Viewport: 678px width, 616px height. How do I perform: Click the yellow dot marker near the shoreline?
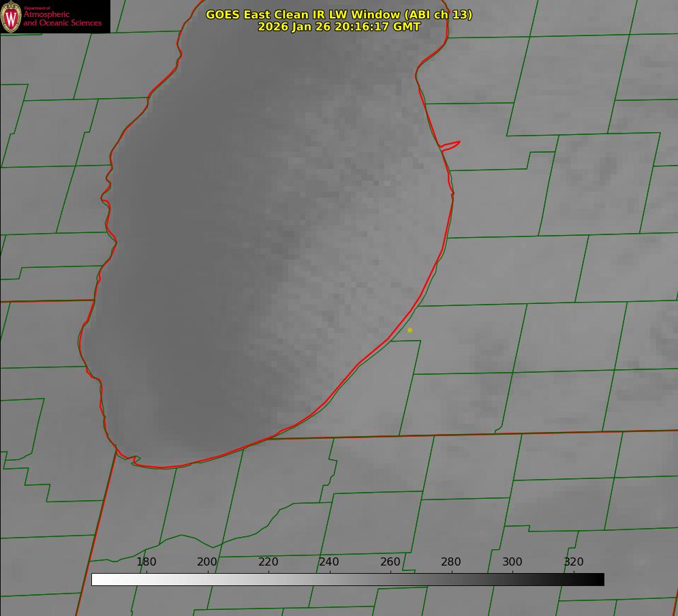410,330
